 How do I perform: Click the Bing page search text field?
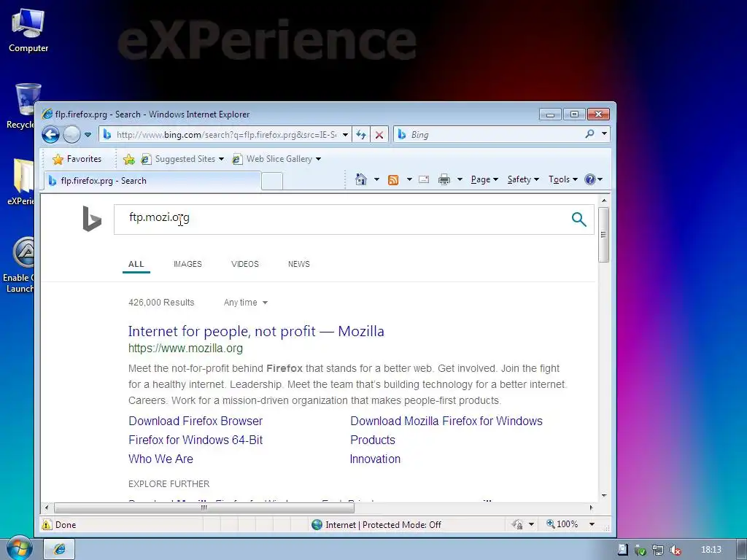341,219
